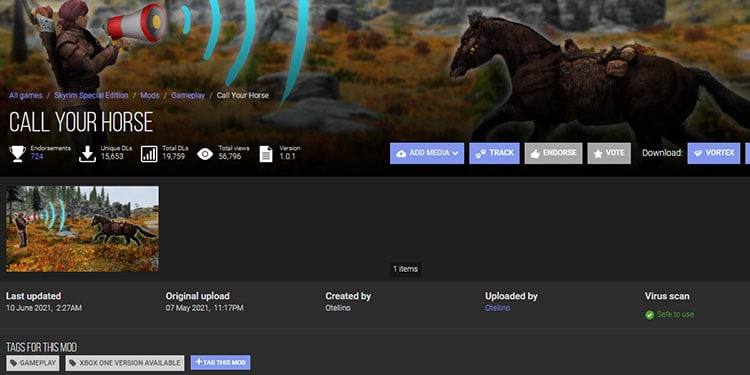Open uploader Otellino's profile link

[497, 308]
